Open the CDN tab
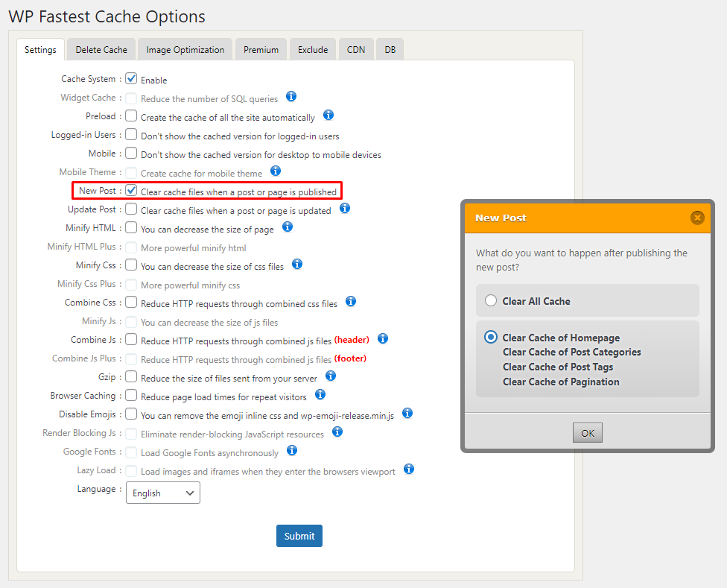 [x=356, y=49]
